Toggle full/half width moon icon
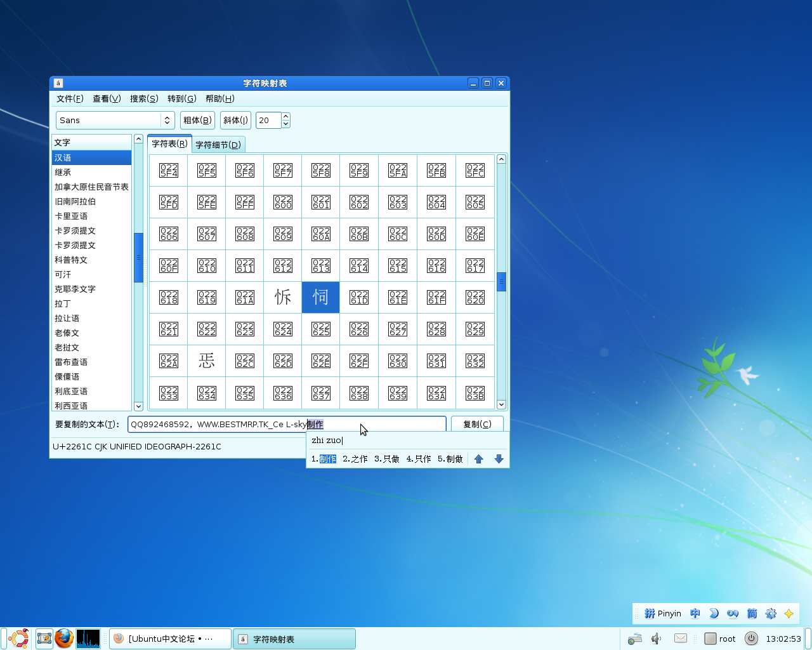The width and height of the screenshot is (812, 650). [714, 613]
